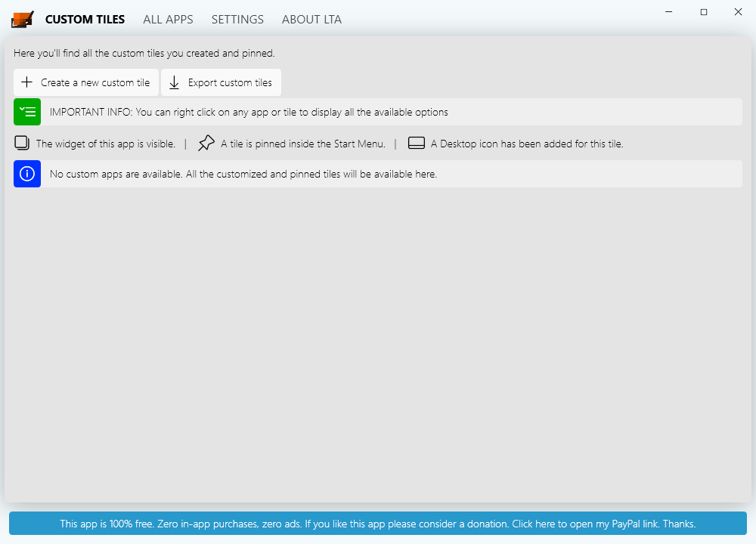Click the green checklist info icon

(27, 112)
